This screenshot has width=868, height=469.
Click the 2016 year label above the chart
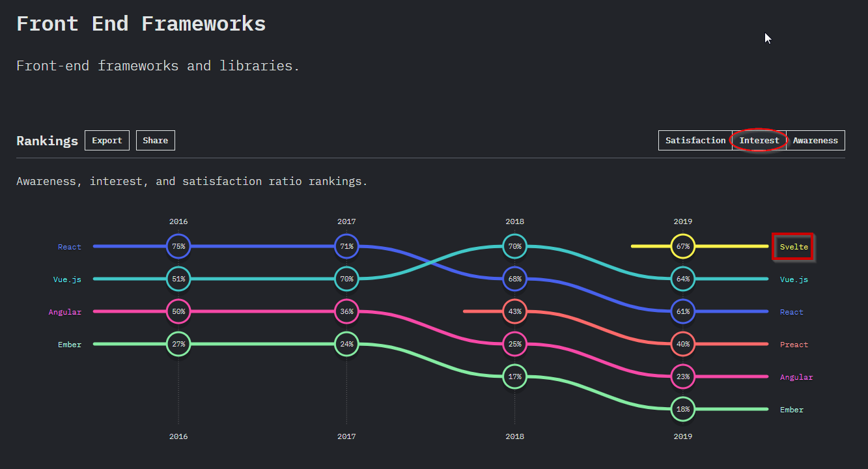pos(178,221)
